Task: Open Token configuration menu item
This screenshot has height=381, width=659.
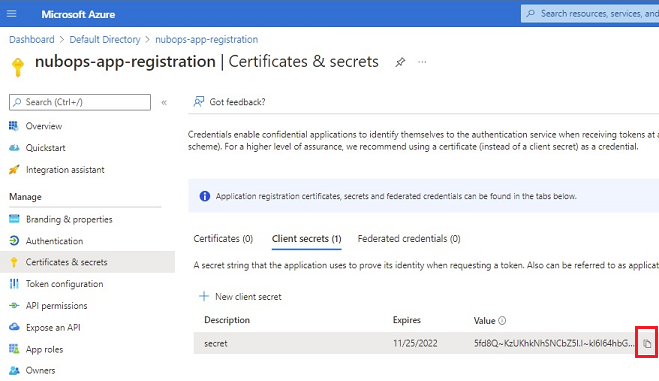Action: (64, 284)
